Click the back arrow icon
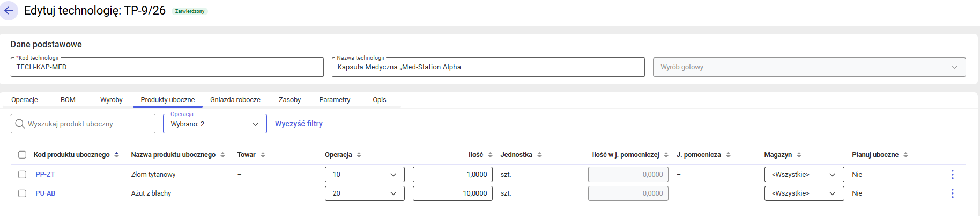This screenshot has width=980, height=216. pos(9,11)
